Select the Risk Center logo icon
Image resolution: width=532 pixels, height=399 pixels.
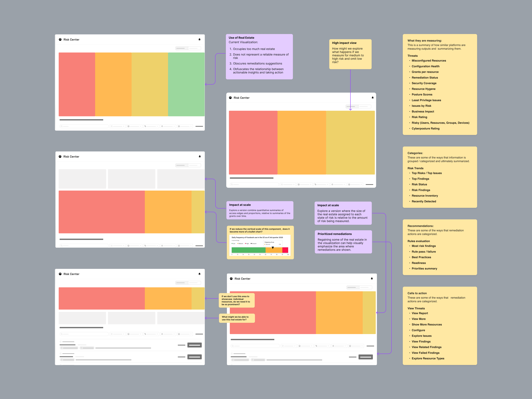coord(60,39)
